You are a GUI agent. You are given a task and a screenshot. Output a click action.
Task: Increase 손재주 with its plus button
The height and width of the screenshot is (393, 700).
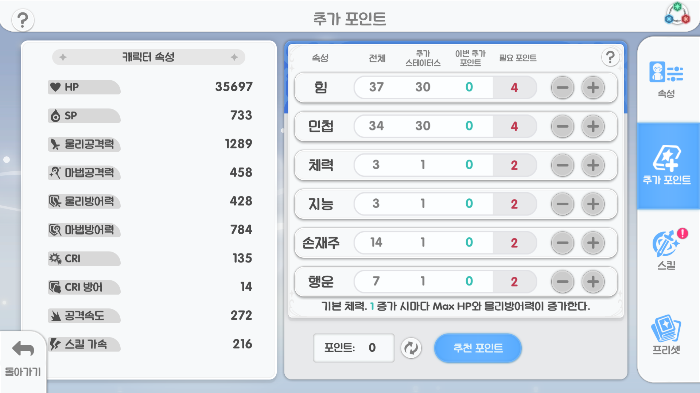pyautogui.click(x=593, y=243)
